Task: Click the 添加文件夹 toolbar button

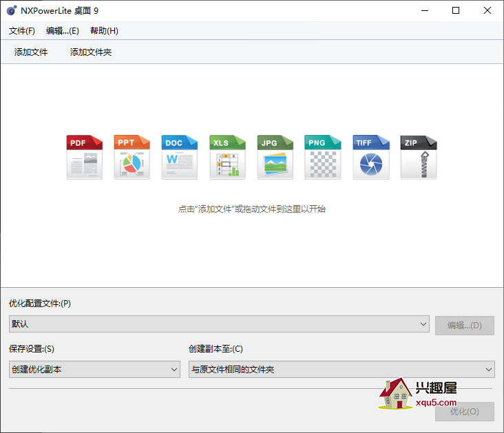Action: click(x=91, y=52)
